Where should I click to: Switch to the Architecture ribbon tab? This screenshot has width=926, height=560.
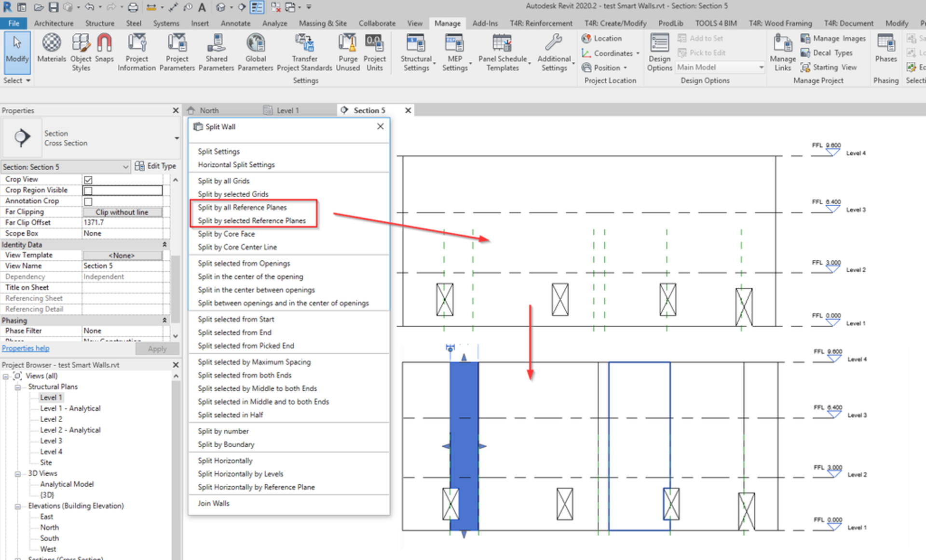tap(54, 23)
